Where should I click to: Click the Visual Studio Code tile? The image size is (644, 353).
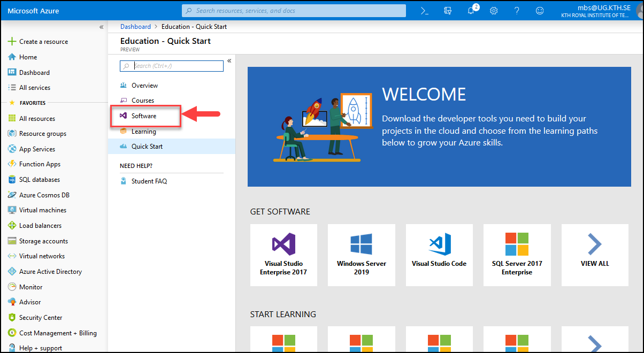coord(439,255)
